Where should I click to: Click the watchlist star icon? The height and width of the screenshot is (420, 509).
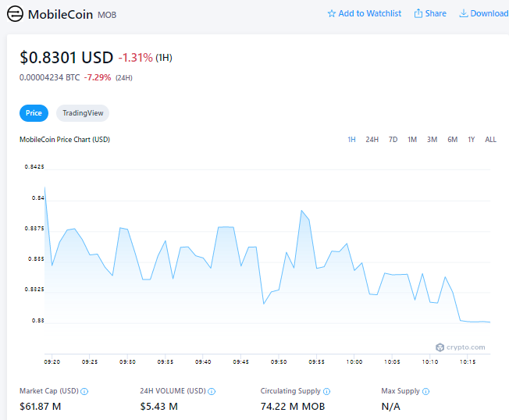pyautogui.click(x=332, y=13)
